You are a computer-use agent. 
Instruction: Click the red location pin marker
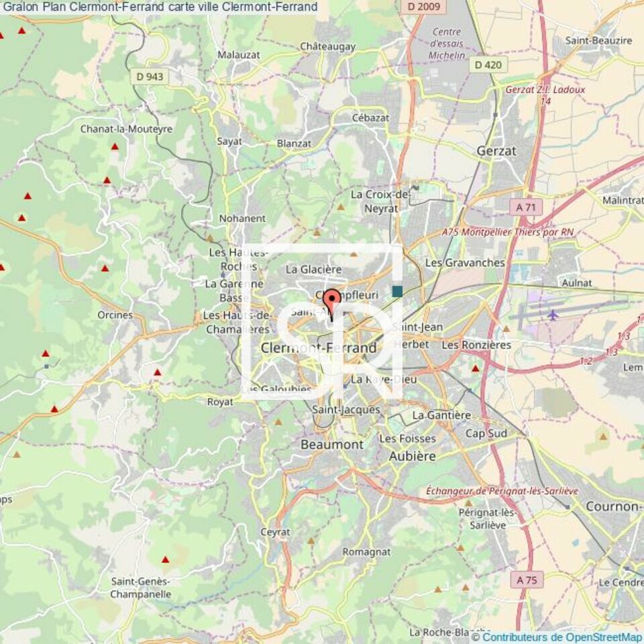(331, 301)
